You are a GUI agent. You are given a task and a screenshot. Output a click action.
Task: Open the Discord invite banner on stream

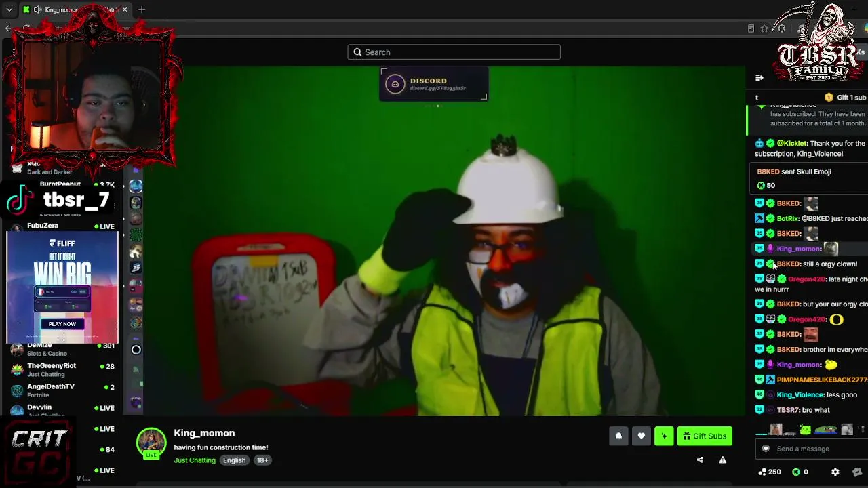[433, 84]
